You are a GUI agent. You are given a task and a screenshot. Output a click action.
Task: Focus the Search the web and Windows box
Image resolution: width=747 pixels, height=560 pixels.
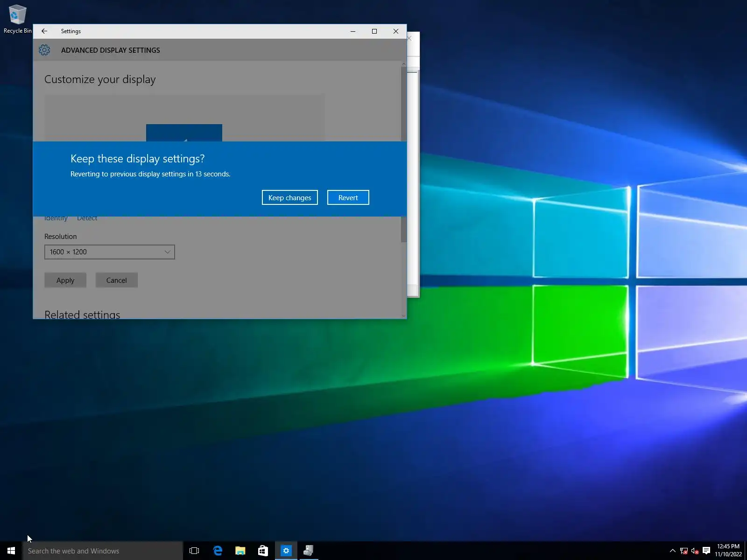(103, 551)
